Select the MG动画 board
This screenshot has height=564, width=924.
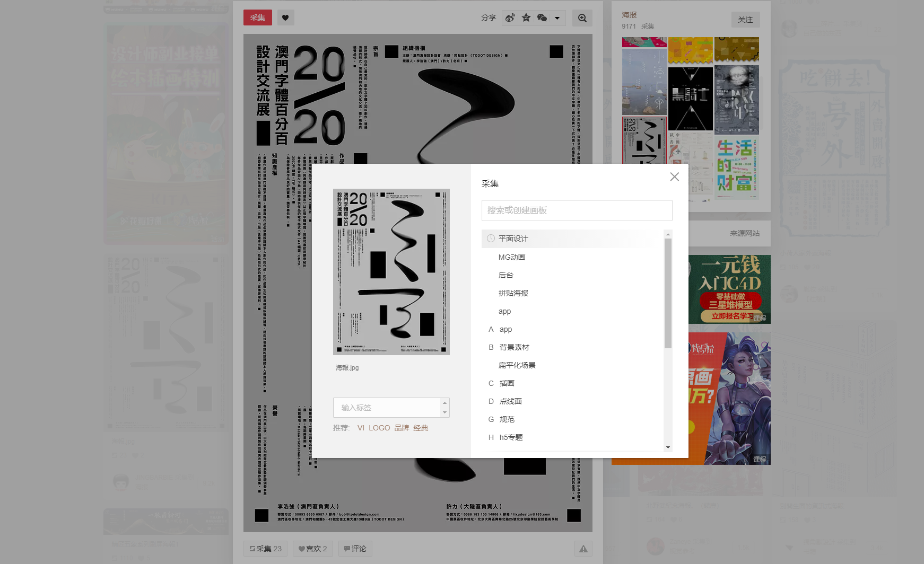coord(572,257)
